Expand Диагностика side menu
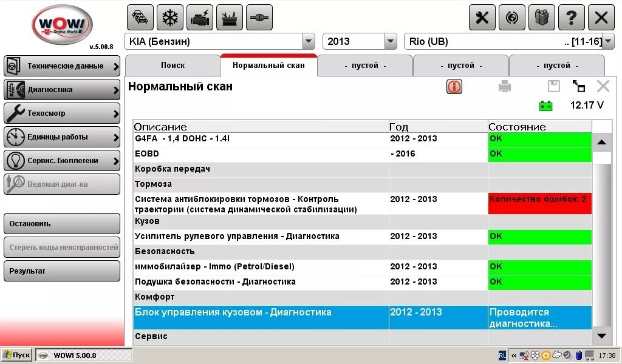Image resolution: width=622 pixels, height=364 pixels. [62, 90]
